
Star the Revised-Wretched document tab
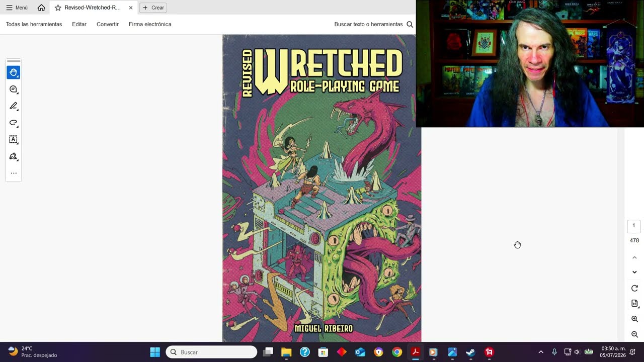58,8
